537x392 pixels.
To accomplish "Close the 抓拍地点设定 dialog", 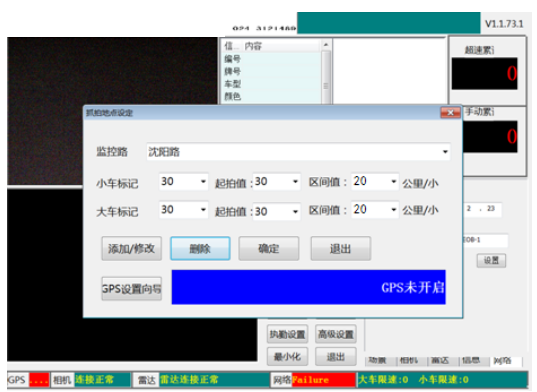I will click(x=450, y=113).
